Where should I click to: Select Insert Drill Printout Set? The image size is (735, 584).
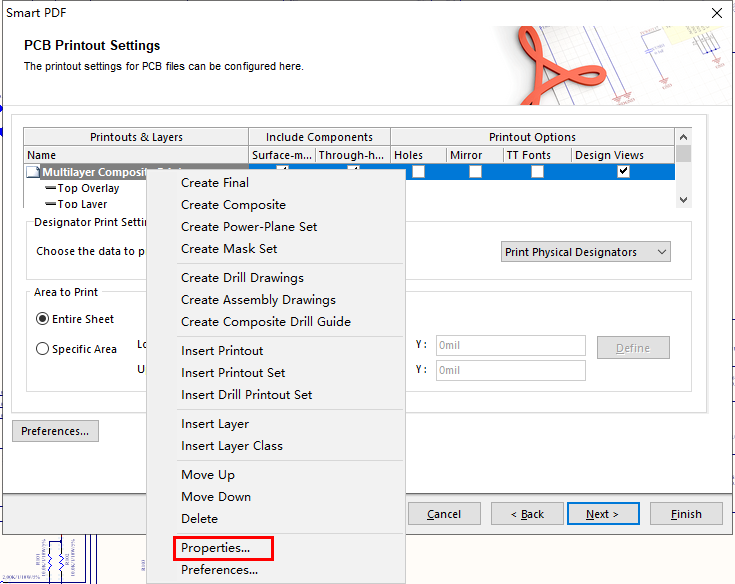tap(247, 395)
